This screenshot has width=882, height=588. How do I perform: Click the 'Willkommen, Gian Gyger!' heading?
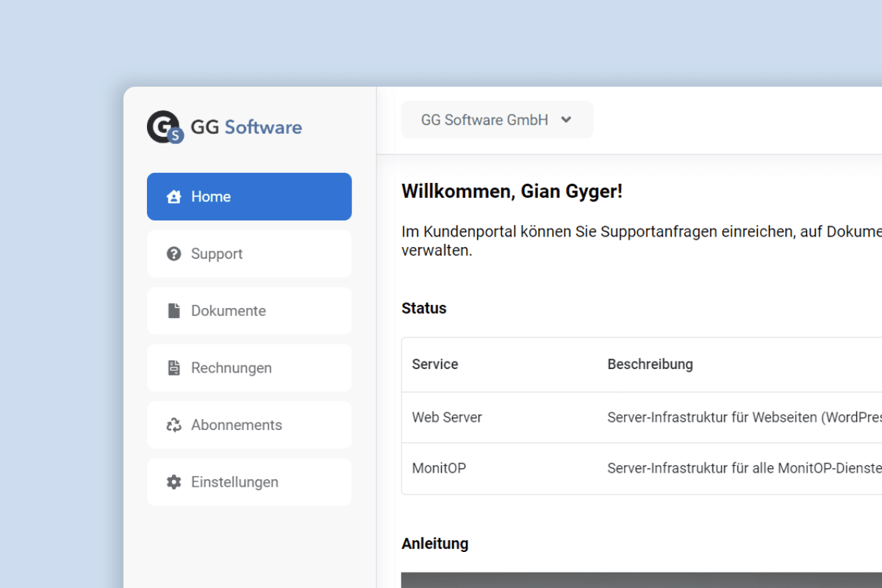pyautogui.click(x=512, y=192)
